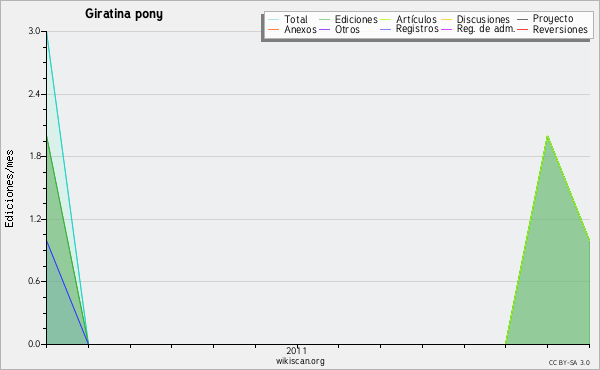Click the Discusiones legend label

point(483,19)
